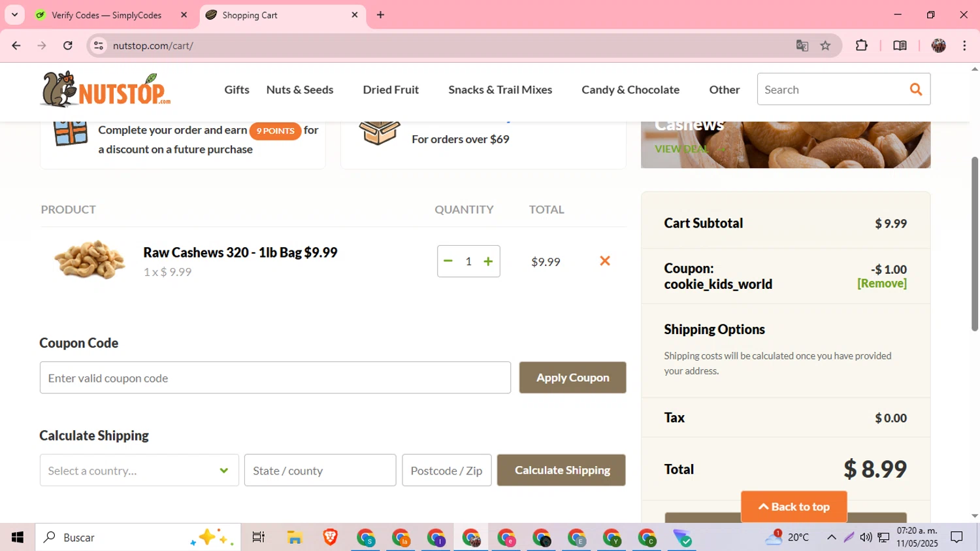This screenshot has width=980, height=551.
Task: Go forward with browser forward arrow
Action: (x=42, y=46)
